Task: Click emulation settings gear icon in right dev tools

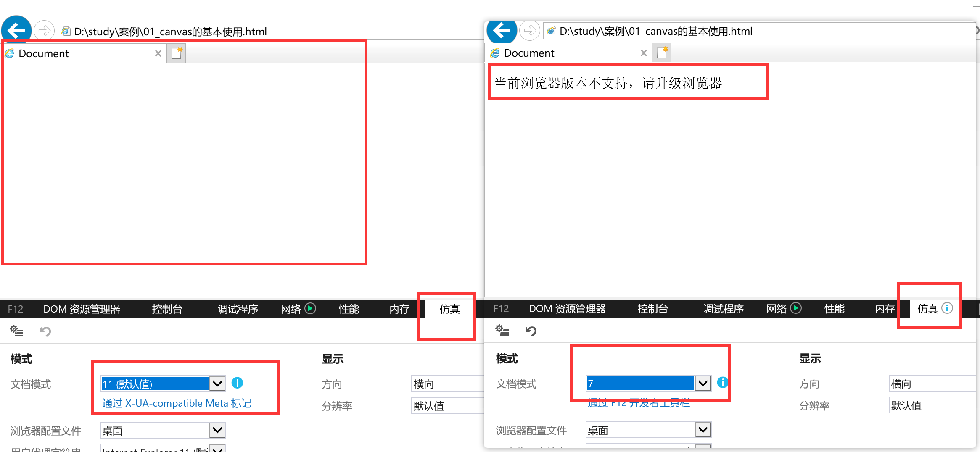Action: [x=502, y=331]
